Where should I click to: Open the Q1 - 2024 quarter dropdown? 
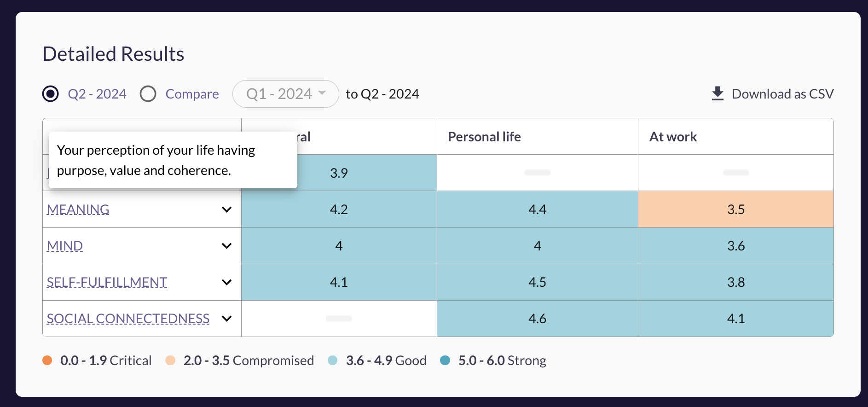click(286, 94)
